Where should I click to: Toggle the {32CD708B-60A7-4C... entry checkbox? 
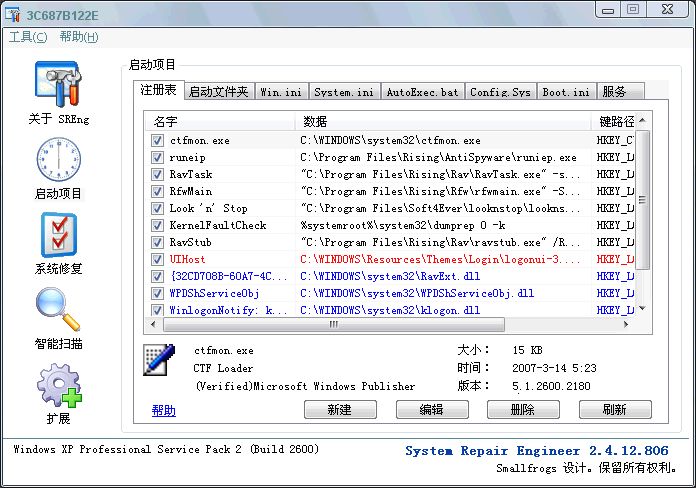(x=157, y=276)
